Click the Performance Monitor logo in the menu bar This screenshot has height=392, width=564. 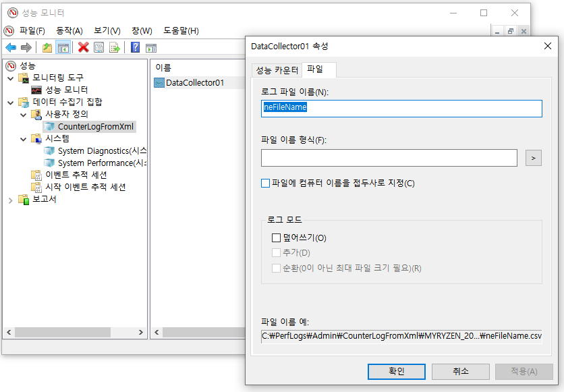[x=9, y=31]
